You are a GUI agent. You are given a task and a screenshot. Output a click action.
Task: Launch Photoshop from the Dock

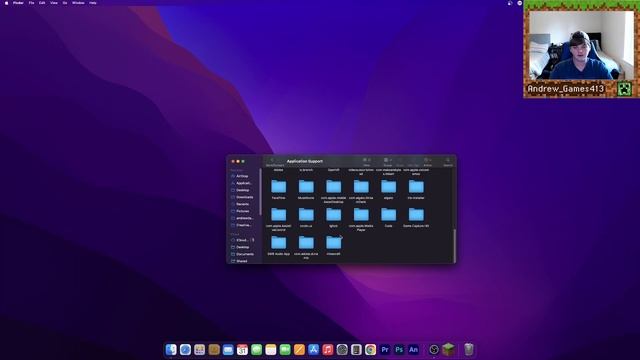[x=399, y=349]
